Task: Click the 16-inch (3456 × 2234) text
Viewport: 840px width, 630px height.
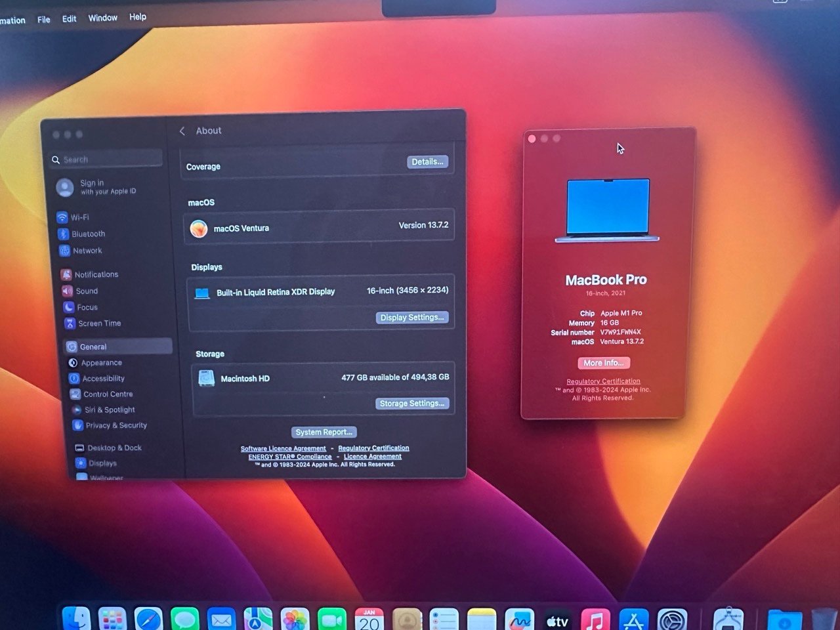Action: [x=408, y=290]
